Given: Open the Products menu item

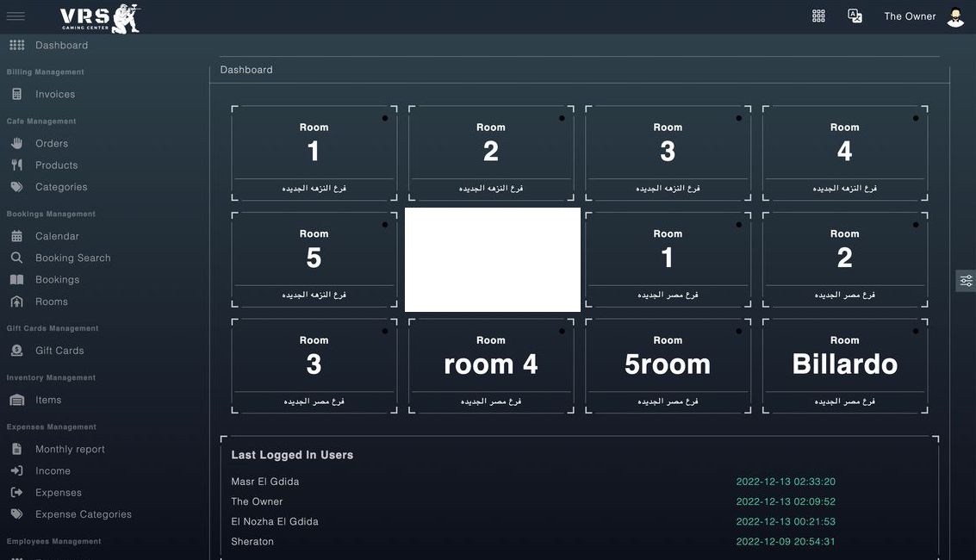Looking at the screenshot, I should click(x=57, y=165).
